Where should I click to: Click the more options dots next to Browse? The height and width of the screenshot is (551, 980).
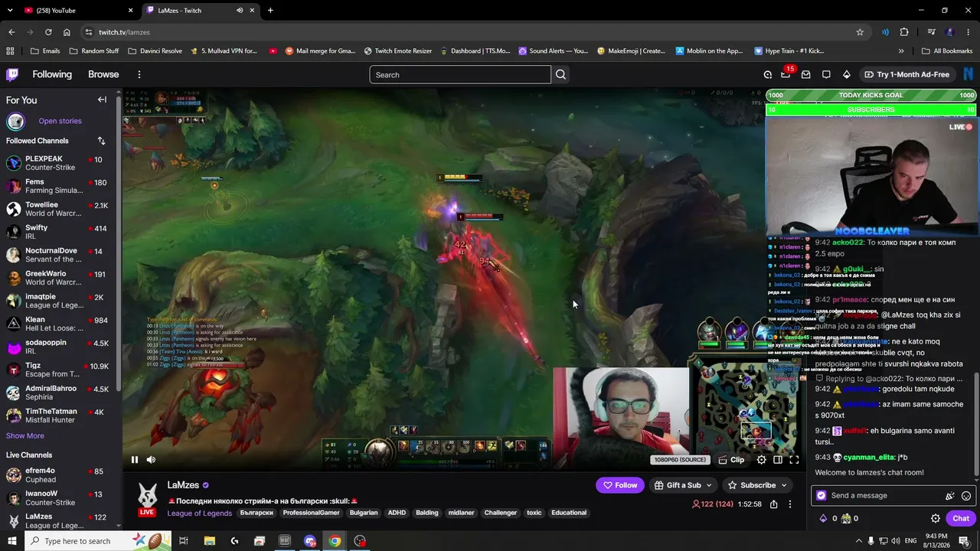pos(139,74)
